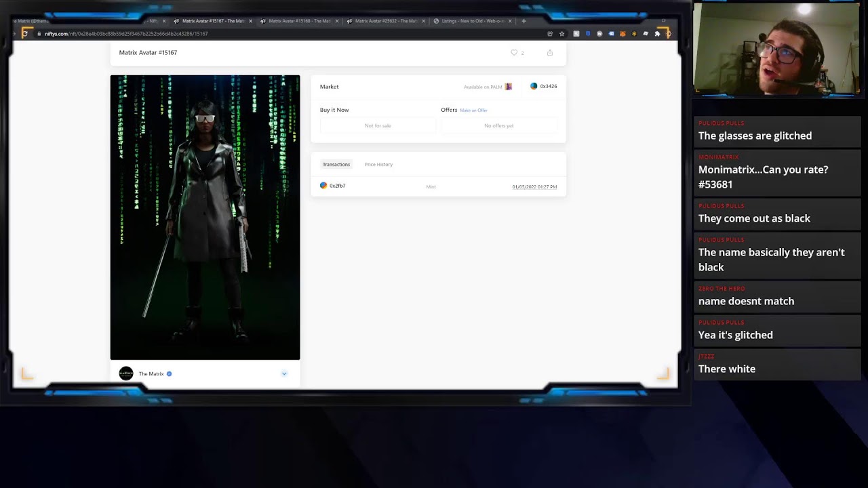Open owner 0x3426 profile avatar
The image size is (868, 488).
pos(534,86)
